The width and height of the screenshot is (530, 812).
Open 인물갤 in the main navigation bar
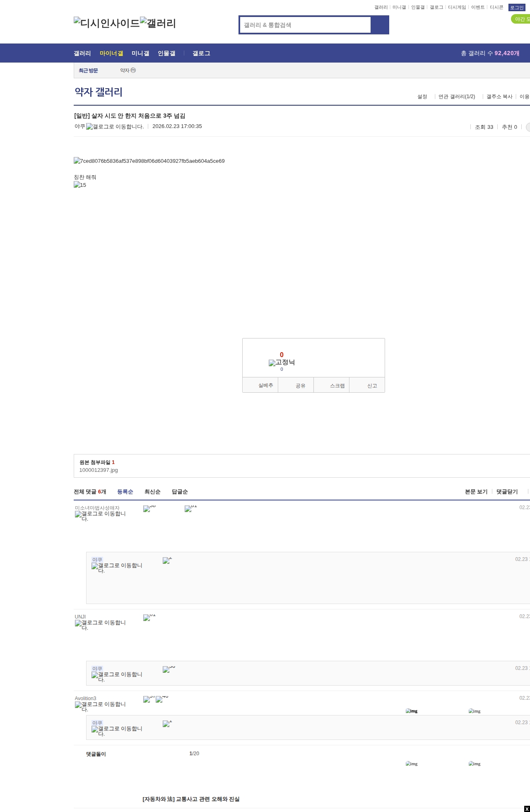tap(166, 53)
